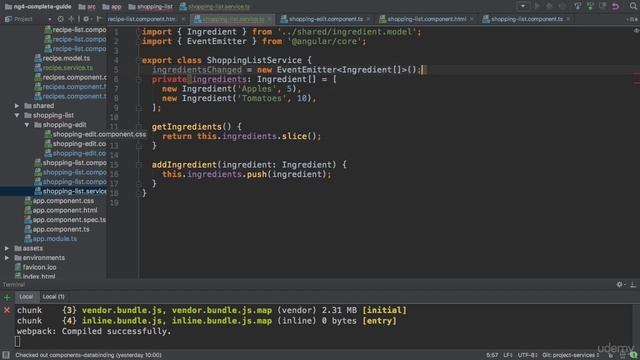Change file encoding UTF-8 in status bar
Image resolution: width=640 pixels, height=360 pixels.
point(527,355)
